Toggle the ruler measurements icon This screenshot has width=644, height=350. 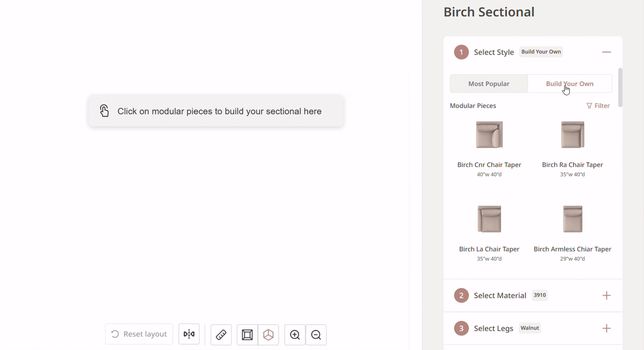[221, 335]
